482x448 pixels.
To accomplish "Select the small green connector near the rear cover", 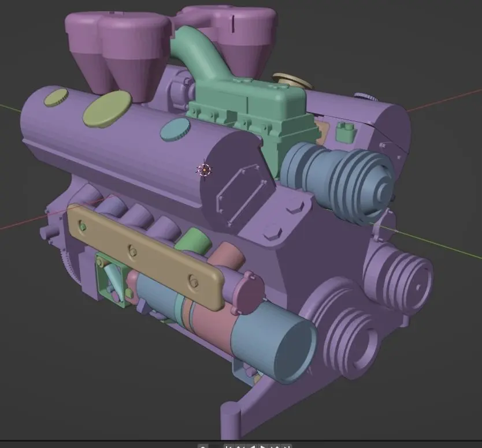I will (346, 132).
